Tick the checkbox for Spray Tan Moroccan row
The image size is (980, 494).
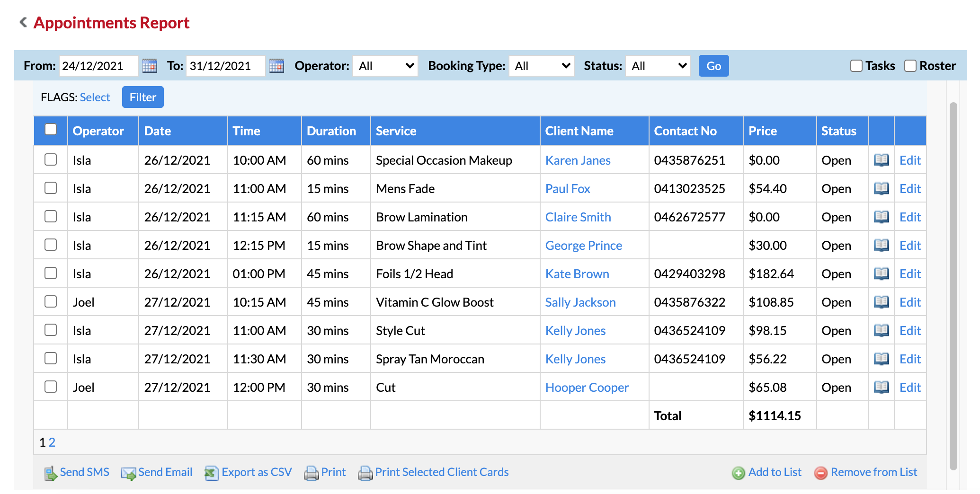point(51,358)
